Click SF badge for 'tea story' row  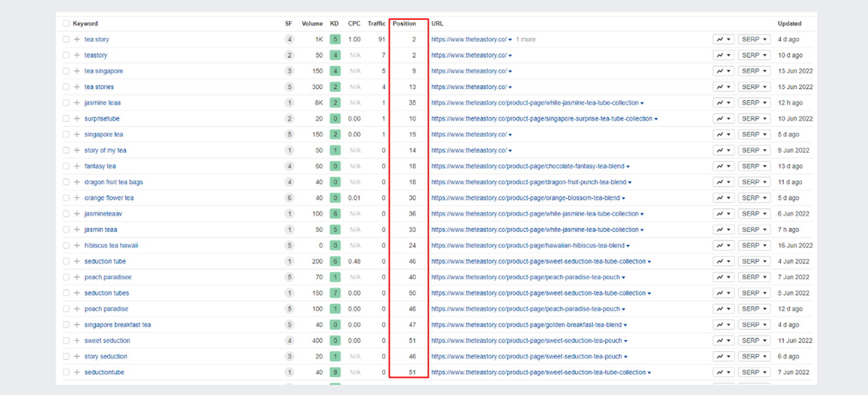coord(289,39)
